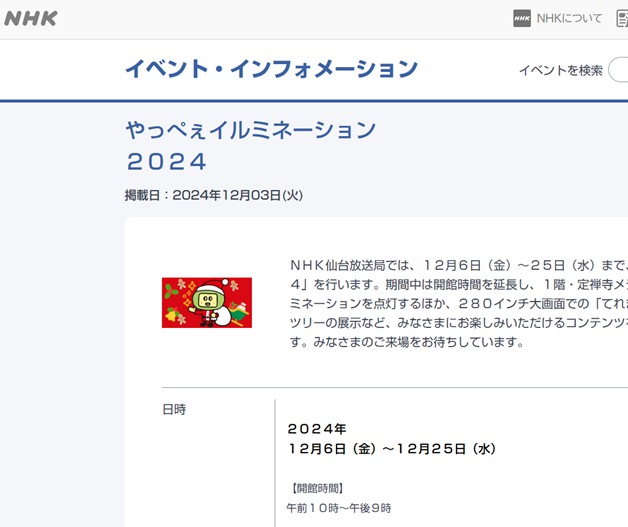628x527 pixels.
Task: Click the partially visible icon at top-right edge
Action: (x=621, y=18)
